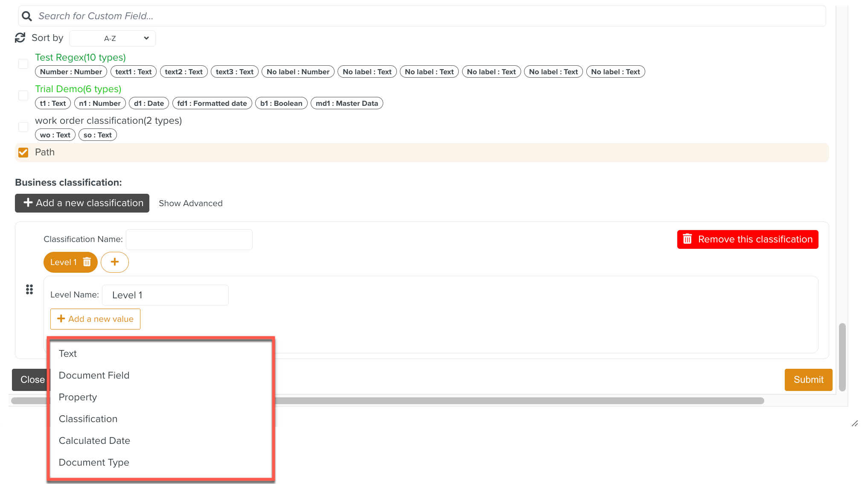Click the plus icon on Add a new classification
Screen dimensions: 868x484
28,203
